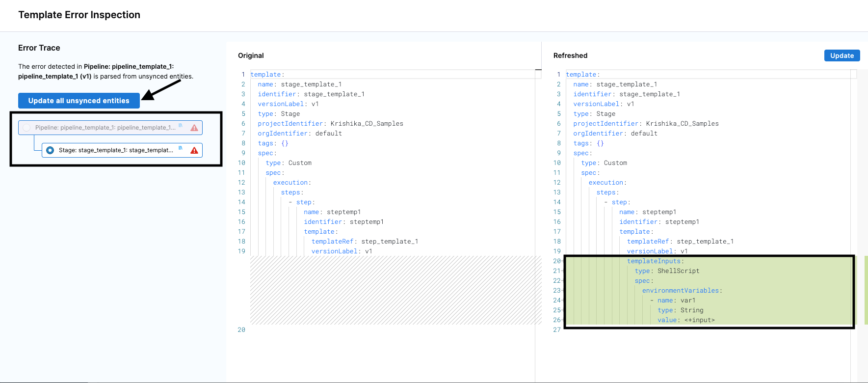Screen dimensions: 868x383
Task: Click the template library icon on Stage row
Action: point(181,148)
